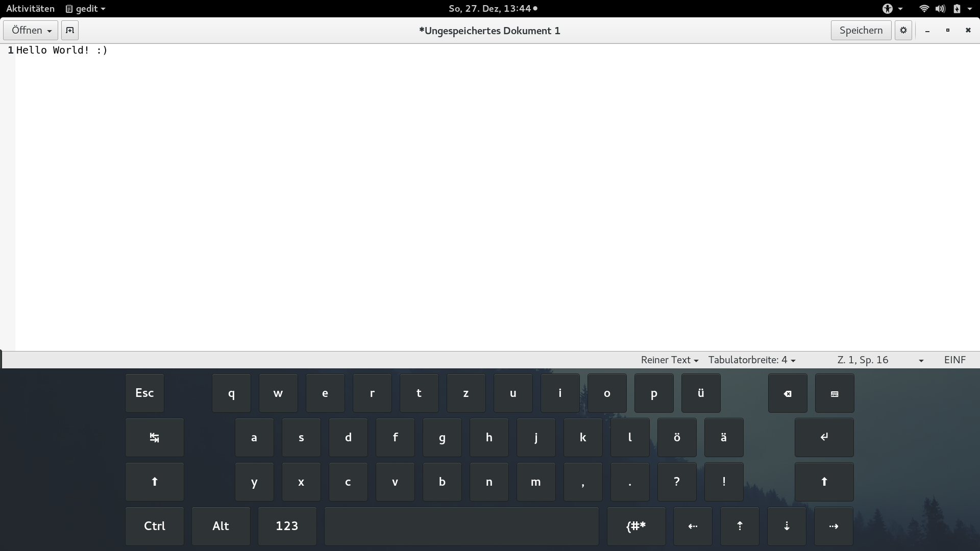Image resolution: width=980 pixels, height=551 pixels.
Task: Switch the keyboard to the 123 numbers layout
Action: [x=287, y=526]
